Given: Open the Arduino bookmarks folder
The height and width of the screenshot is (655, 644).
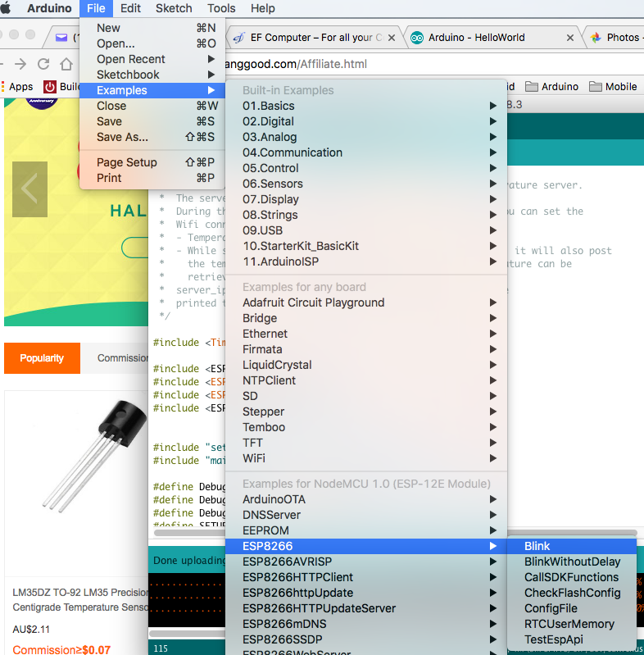Looking at the screenshot, I should pyautogui.click(x=551, y=86).
